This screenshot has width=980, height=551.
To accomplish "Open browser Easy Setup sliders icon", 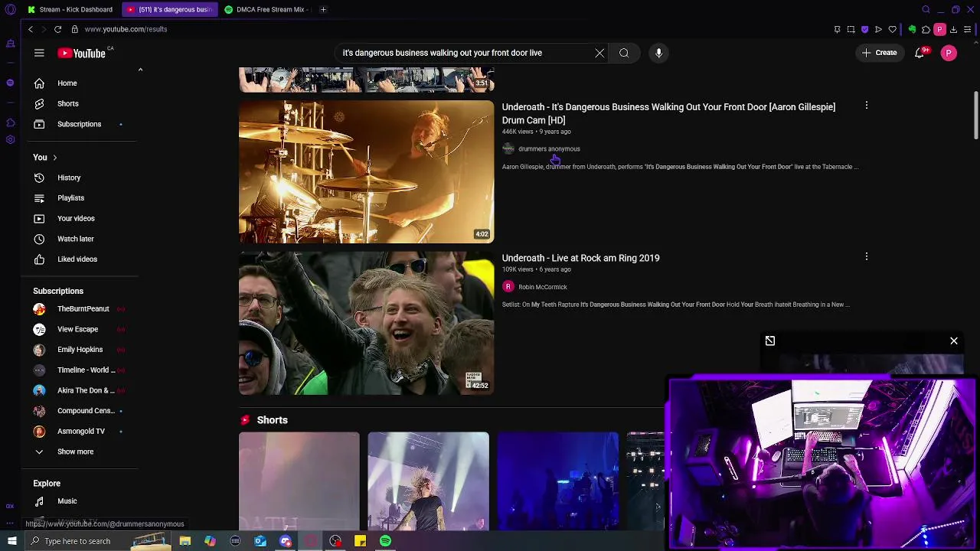I will 969,29.
